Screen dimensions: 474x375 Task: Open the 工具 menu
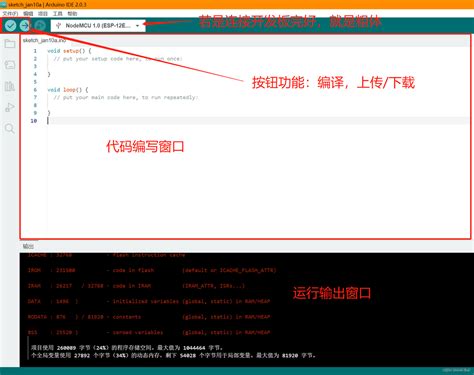point(58,14)
